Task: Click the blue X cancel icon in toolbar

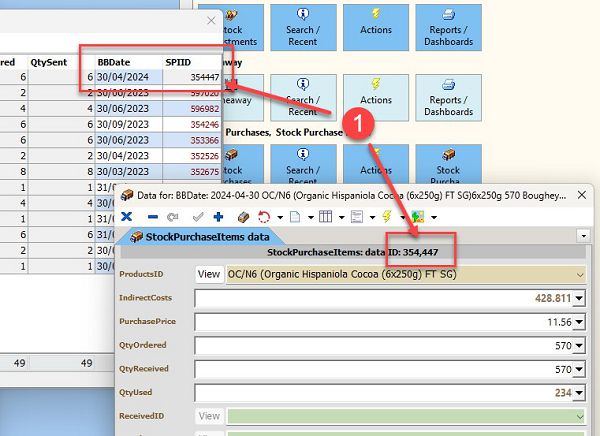Action: (x=126, y=216)
